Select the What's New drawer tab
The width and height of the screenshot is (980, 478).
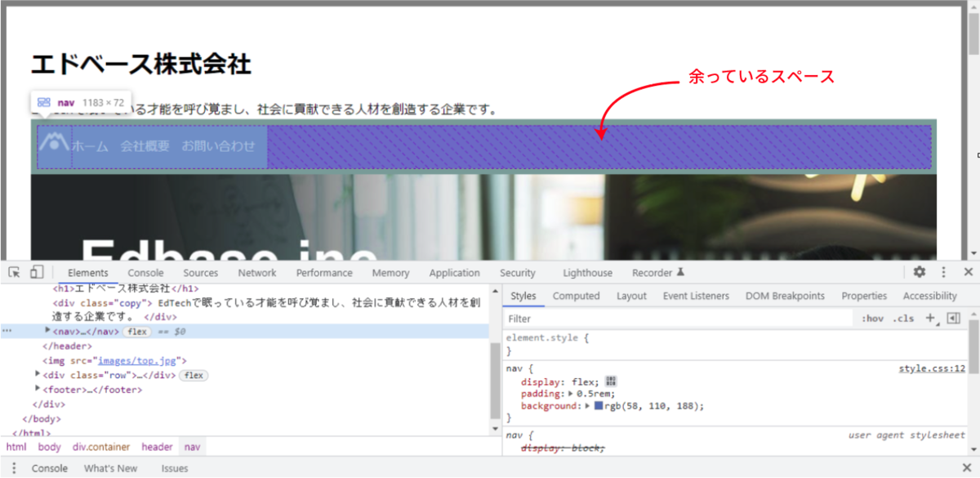tap(110, 468)
